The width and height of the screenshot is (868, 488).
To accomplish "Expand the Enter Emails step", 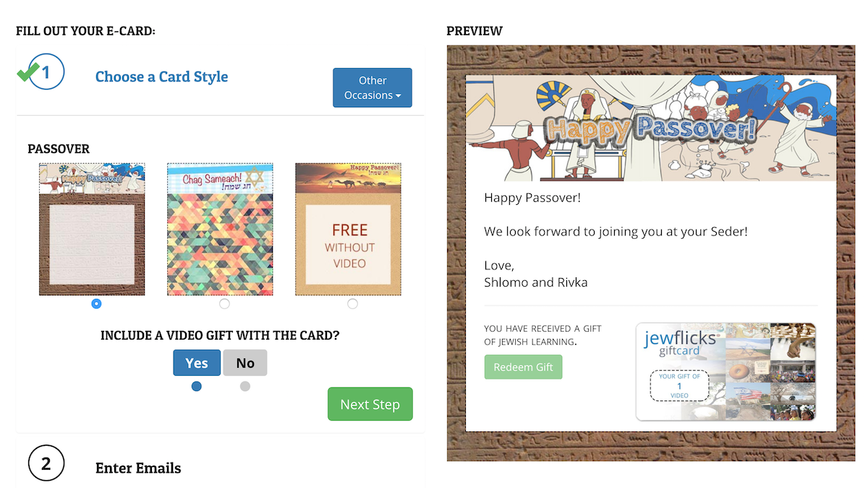I will tap(138, 468).
